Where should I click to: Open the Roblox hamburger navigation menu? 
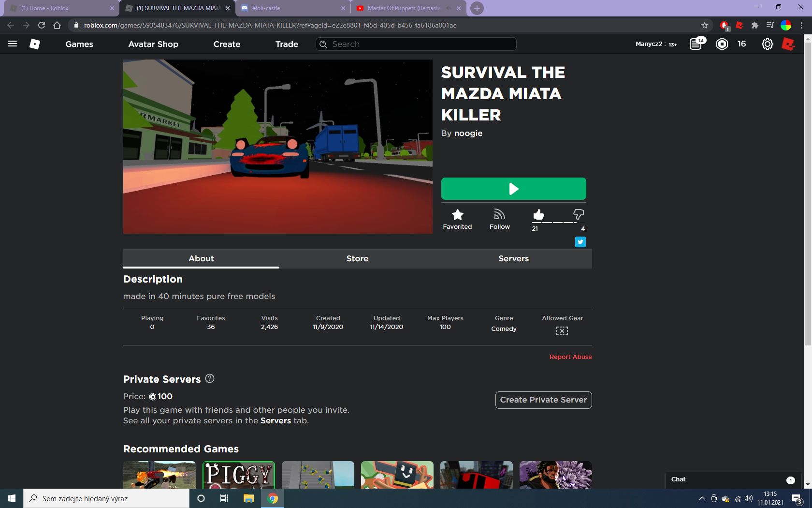(13, 44)
